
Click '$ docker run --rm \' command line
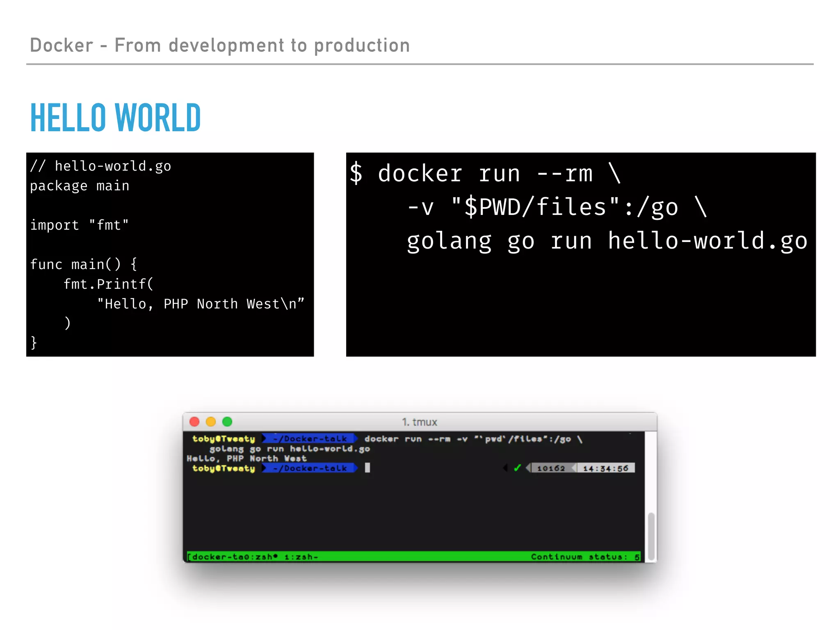pyautogui.click(x=486, y=173)
